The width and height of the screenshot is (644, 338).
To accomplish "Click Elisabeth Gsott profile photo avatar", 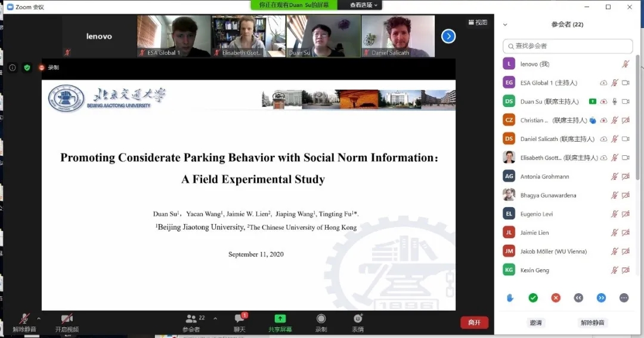I will [x=509, y=158].
